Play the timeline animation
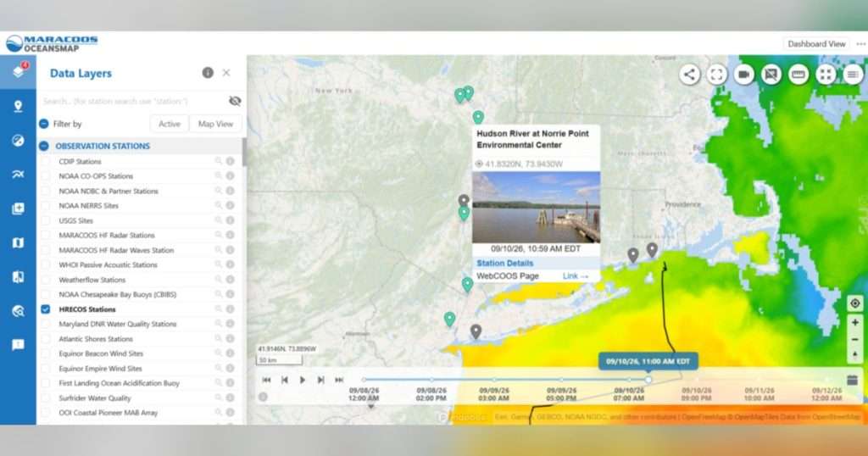The width and height of the screenshot is (868, 456). 303,381
